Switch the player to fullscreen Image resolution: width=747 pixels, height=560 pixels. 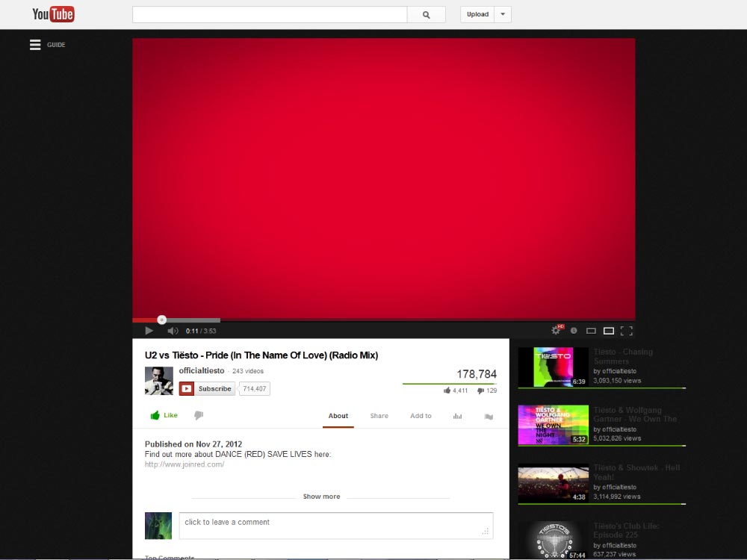[627, 330]
